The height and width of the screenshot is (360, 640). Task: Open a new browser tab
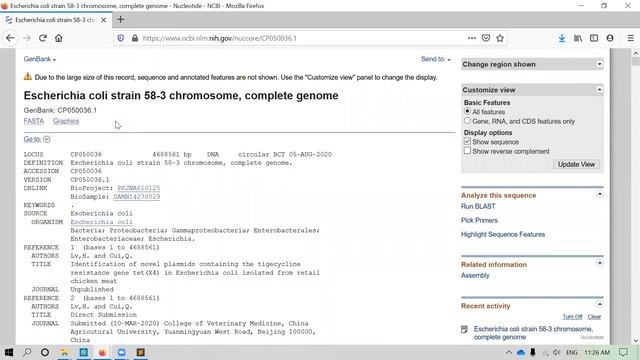tap(120, 20)
